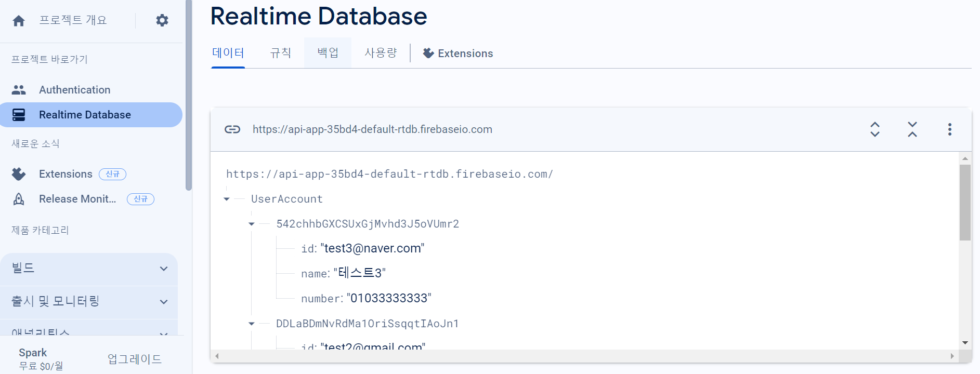This screenshot has height=374, width=980.
Task: Click chevron next to 출시 및 모니터링
Action: click(164, 302)
